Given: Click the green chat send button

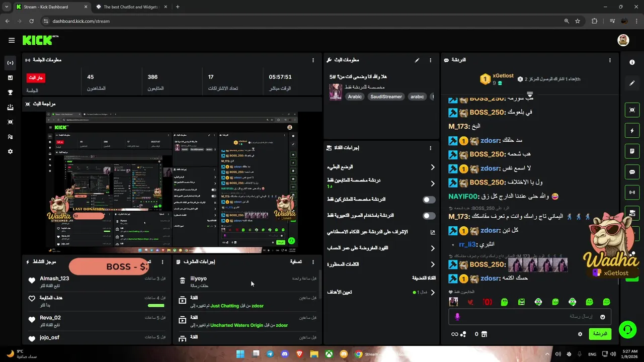Looking at the screenshot, I should click(600, 334).
